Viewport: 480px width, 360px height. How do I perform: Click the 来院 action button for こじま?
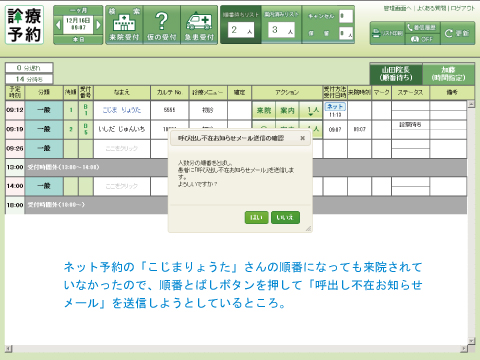pos(264,110)
